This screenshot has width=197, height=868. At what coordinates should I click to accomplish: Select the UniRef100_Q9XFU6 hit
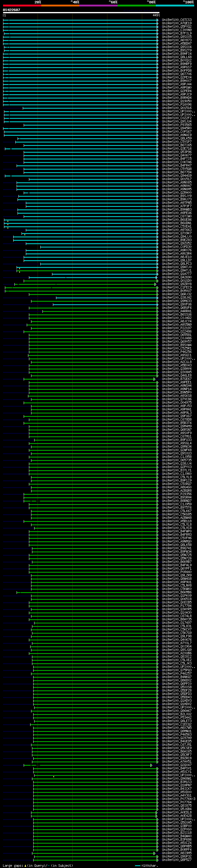(x=176, y=305)
